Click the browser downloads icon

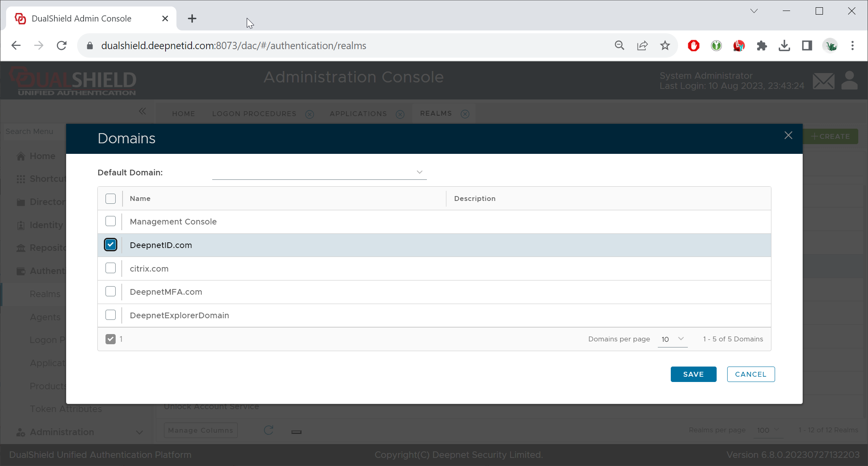784,45
